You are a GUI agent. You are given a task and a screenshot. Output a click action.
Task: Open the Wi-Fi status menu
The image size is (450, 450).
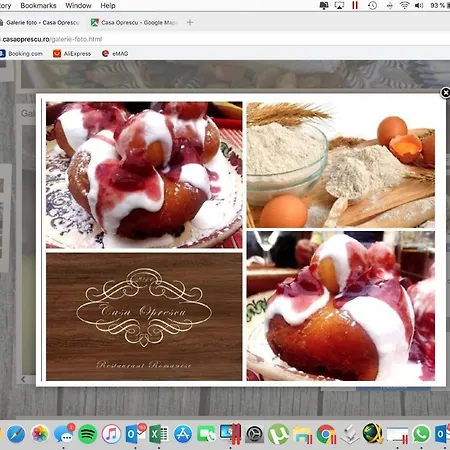404,5
